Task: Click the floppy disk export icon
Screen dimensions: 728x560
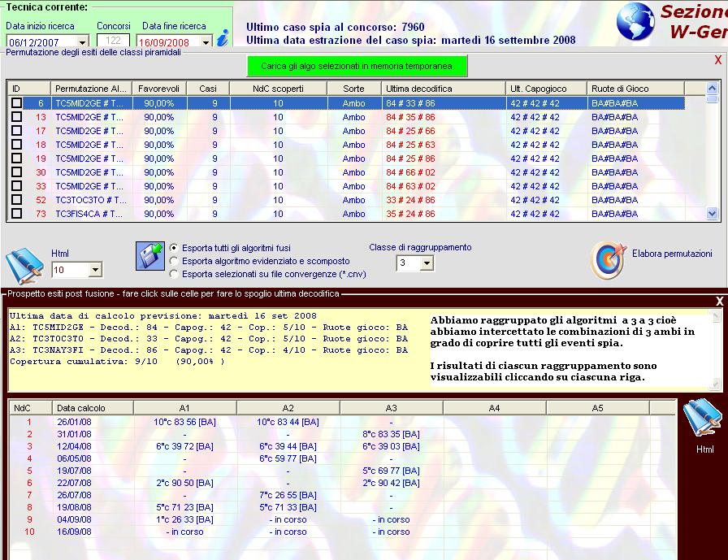Action: 150,256
